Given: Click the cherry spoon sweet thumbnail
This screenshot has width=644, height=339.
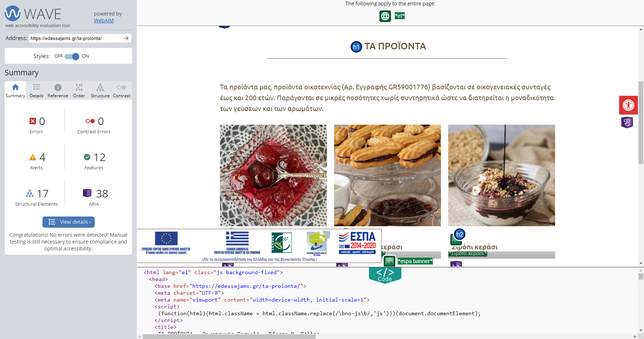Looking at the screenshot, I should click(x=273, y=175).
